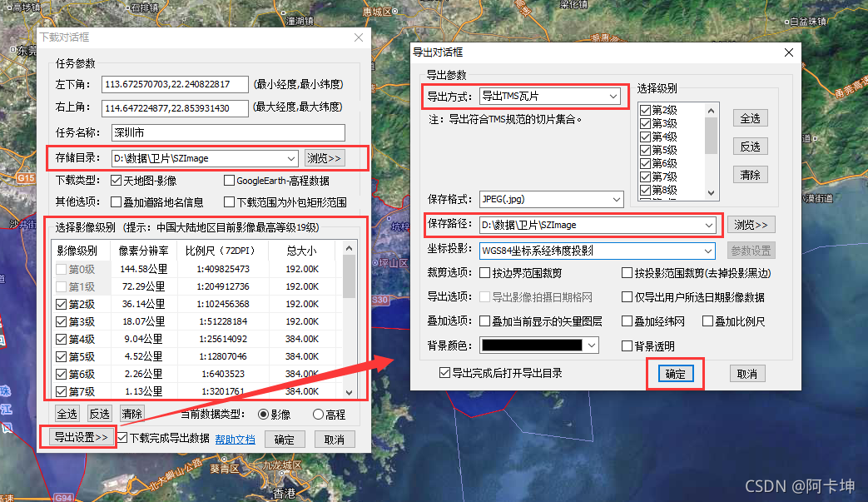Toggle 导出完成后打开导出目录 checkbox
Viewport: 868px width, 502px height.
pos(444,372)
